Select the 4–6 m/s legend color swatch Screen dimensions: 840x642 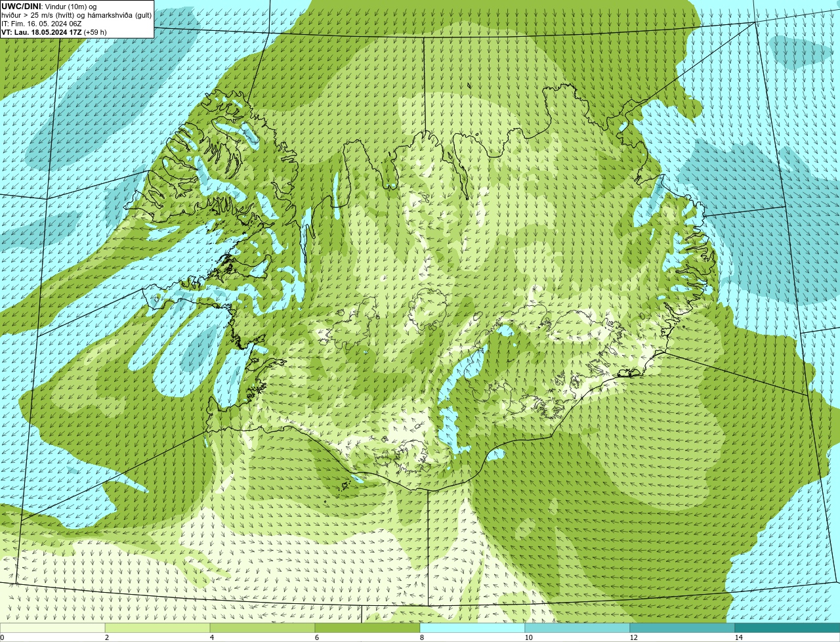262,628
